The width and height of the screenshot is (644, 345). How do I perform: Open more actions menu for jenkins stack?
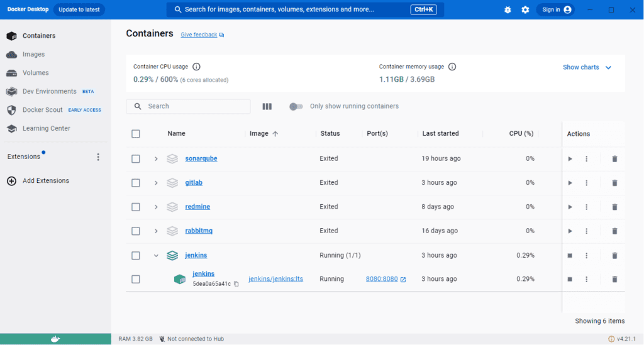point(587,256)
